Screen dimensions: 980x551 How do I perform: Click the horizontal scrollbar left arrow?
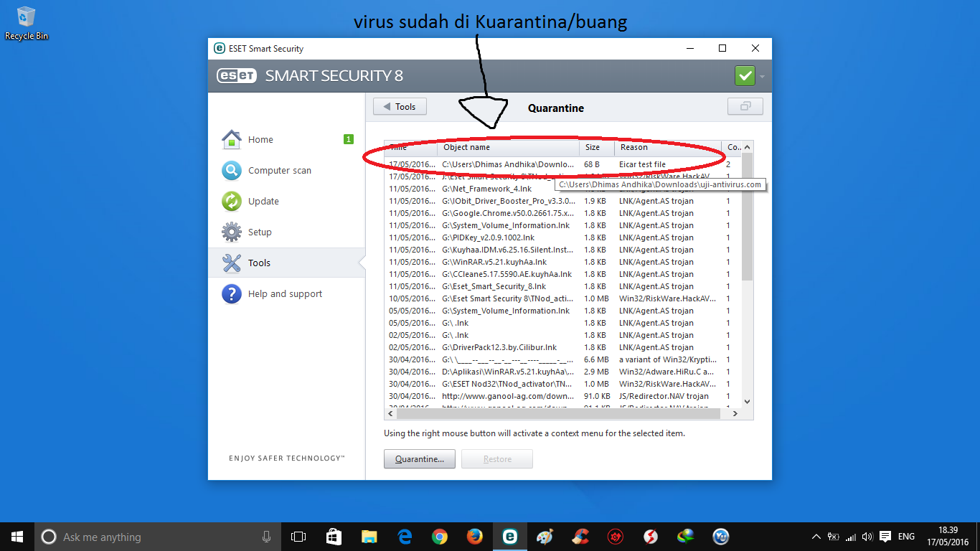pyautogui.click(x=391, y=414)
